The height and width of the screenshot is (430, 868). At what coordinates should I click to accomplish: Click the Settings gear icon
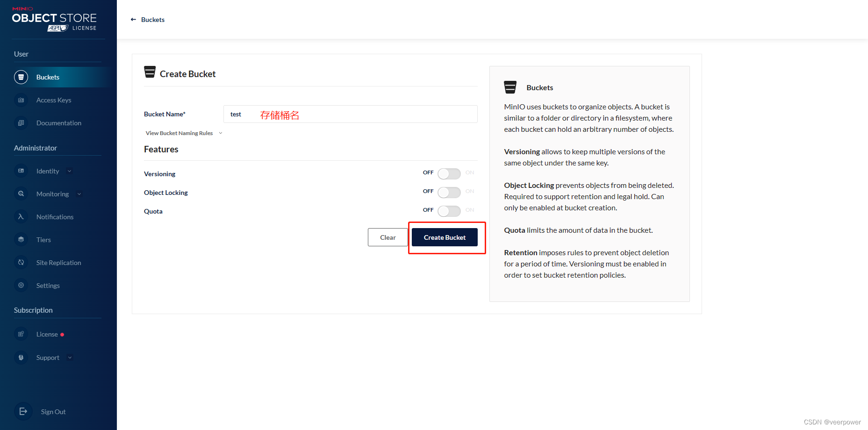21,286
